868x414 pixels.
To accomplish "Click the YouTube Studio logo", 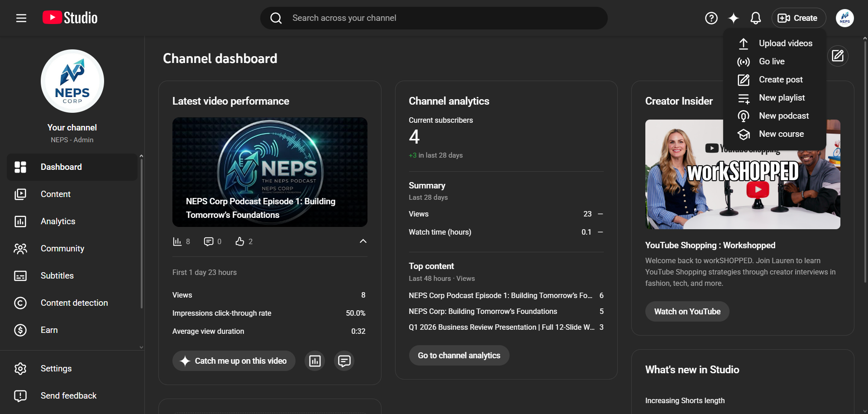I will pos(70,18).
